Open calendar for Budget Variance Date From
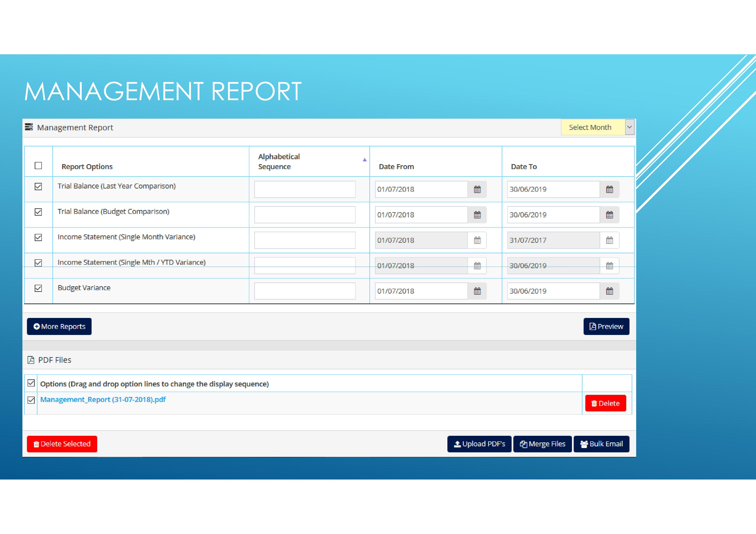 [x=477, y=291]
